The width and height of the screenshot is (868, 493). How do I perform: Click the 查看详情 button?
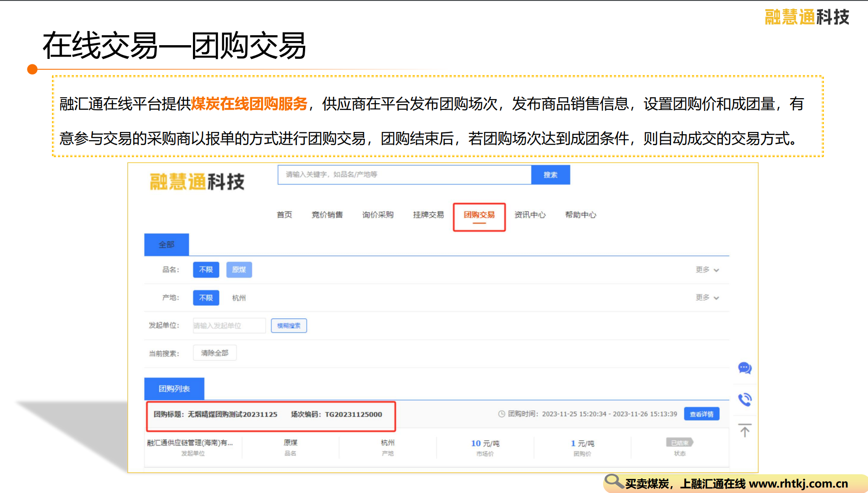[x=702, y=414]
